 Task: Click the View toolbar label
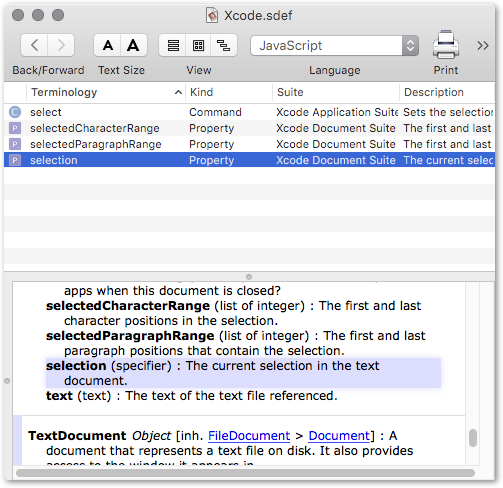[x=199, y=70]
